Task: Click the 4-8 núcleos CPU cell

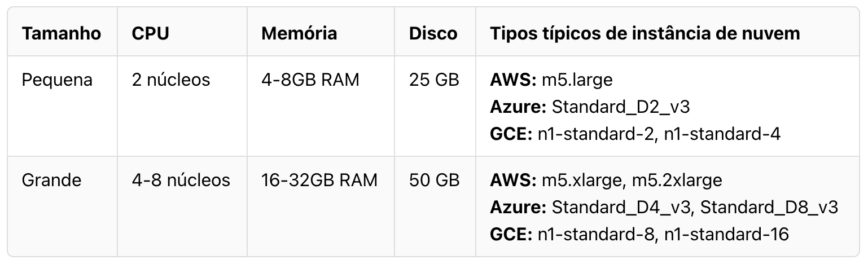Action: click(181, 181)
